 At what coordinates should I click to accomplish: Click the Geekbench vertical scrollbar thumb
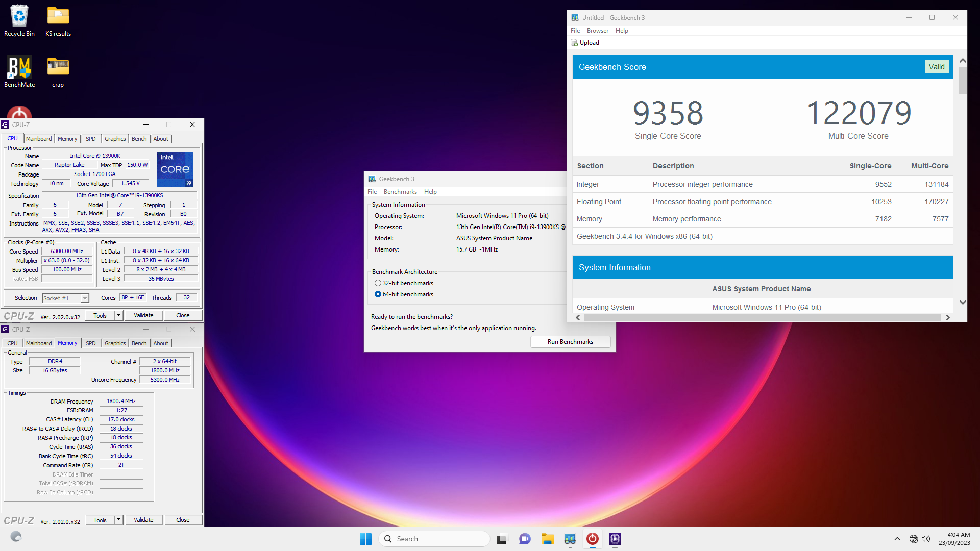click(963, 80)
